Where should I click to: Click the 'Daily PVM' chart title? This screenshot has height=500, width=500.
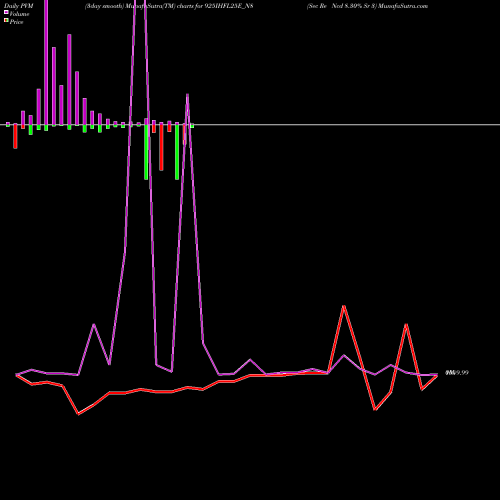click(x=19, y=6)
